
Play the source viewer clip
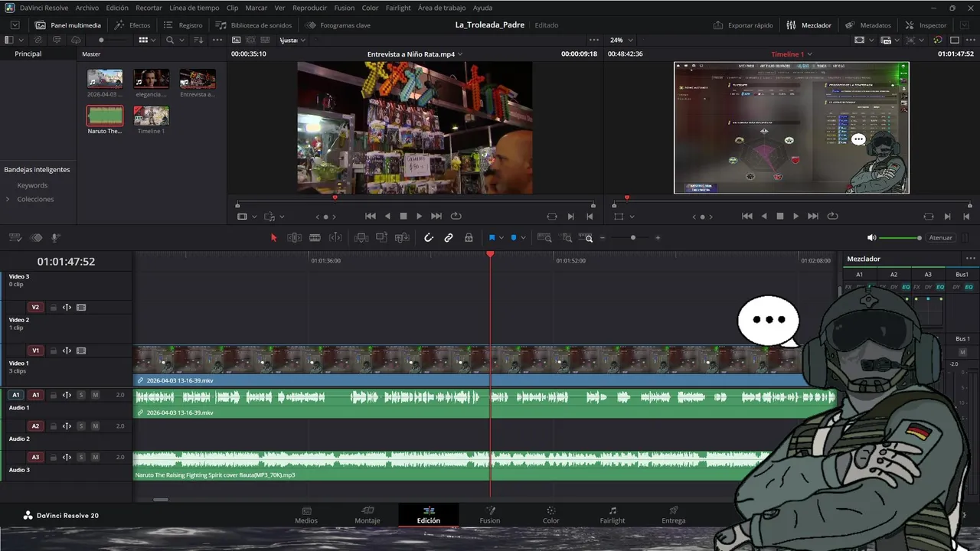[419, 217]
